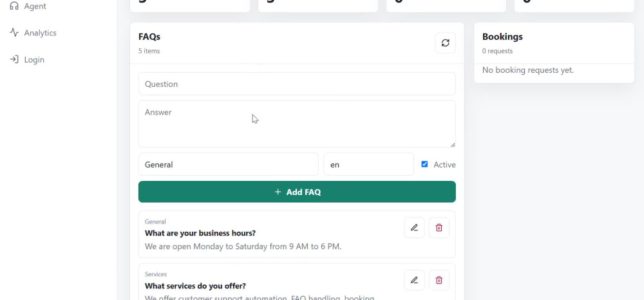Open Agent via headset icon
Screen dimensions: 644x300
(x=14, y=6)
